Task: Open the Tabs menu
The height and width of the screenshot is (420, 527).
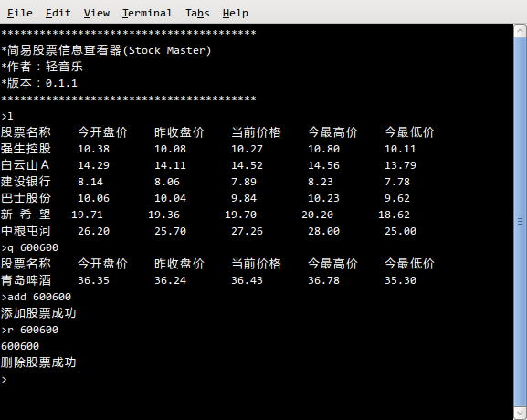Action: 197,13
